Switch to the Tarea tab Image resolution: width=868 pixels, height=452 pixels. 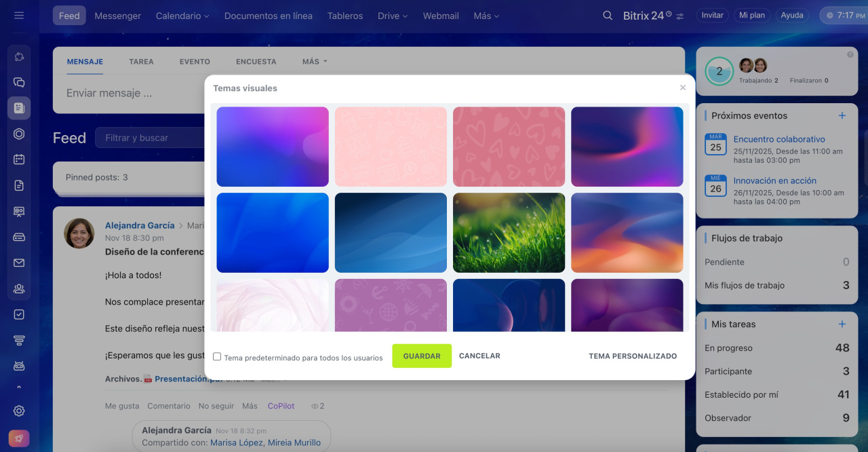pyautogui.click(x=141, y=61)
